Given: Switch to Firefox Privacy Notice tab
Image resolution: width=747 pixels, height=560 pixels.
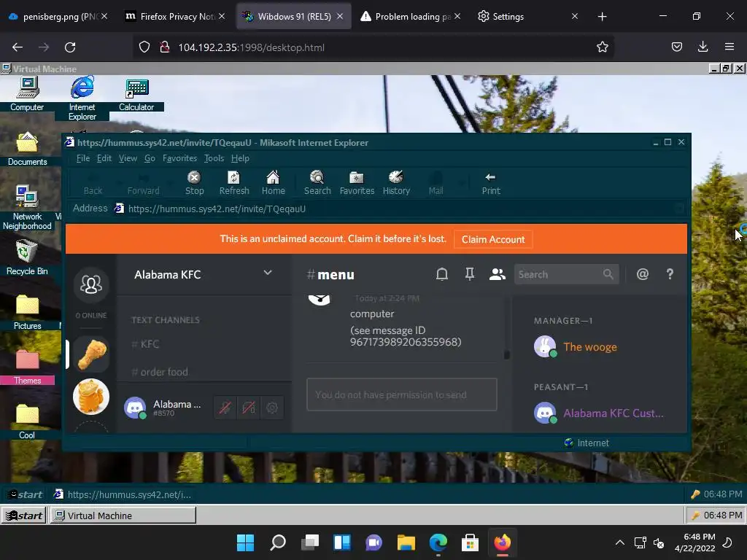Looking at the screenshot, I should pos(174,17).
